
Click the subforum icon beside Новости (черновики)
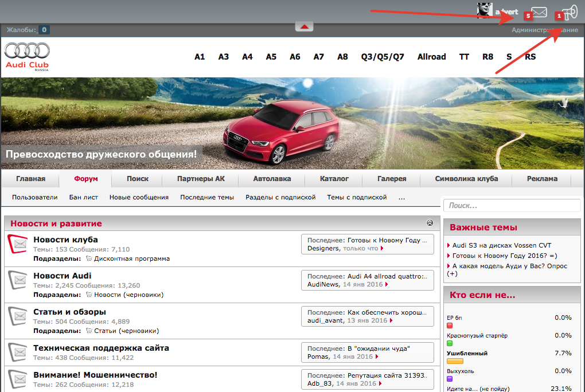(x=89, y=295)
